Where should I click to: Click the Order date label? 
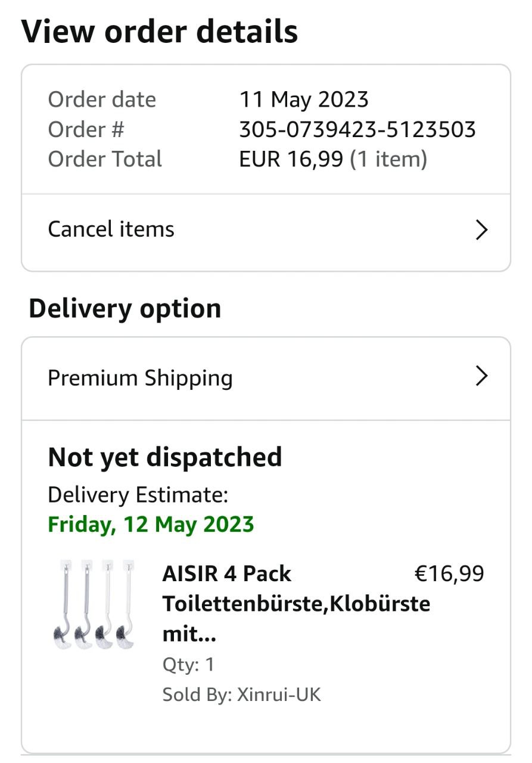click(x=102, y=100)
